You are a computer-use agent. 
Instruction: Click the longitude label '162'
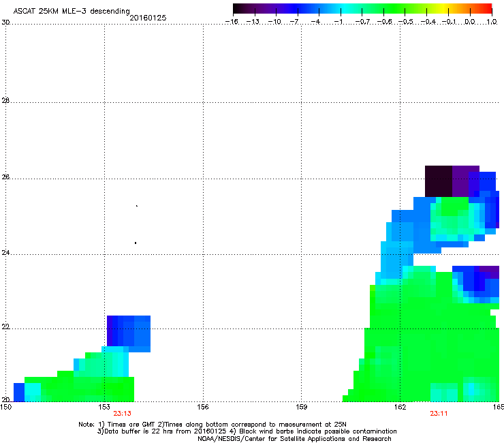(400, 407)
